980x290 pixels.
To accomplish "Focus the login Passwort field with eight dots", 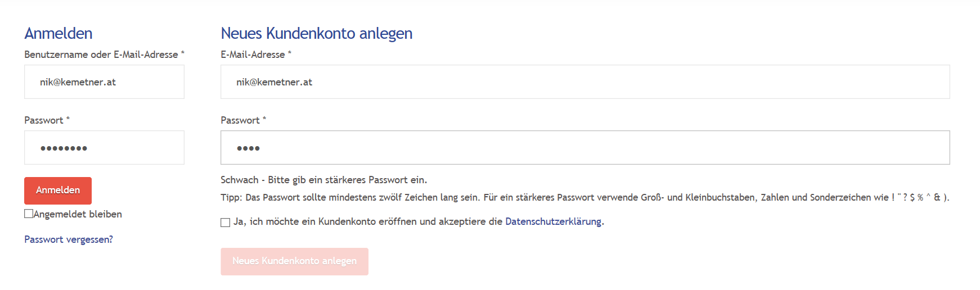I will (x=104, y=148).
